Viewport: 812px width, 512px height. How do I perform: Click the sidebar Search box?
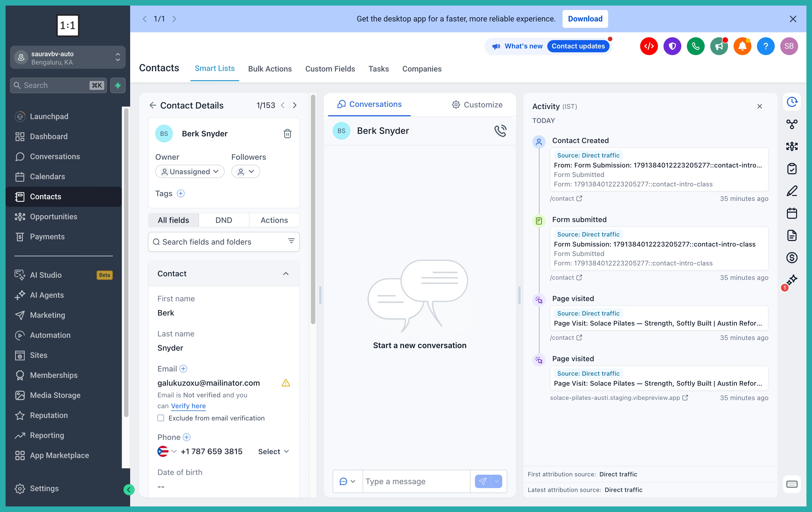click(x=58, y=85)
